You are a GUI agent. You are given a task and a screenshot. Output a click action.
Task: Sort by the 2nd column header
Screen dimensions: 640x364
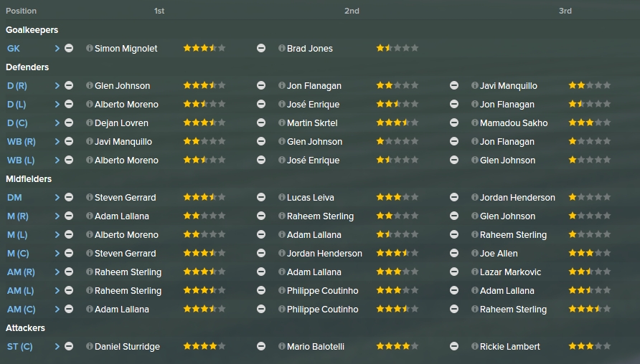[x=352, y=11]
